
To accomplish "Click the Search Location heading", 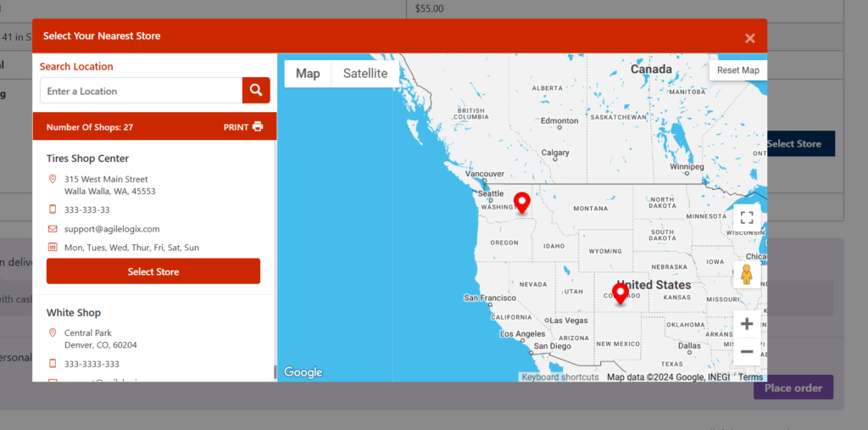I will click(x=76, y=66).
